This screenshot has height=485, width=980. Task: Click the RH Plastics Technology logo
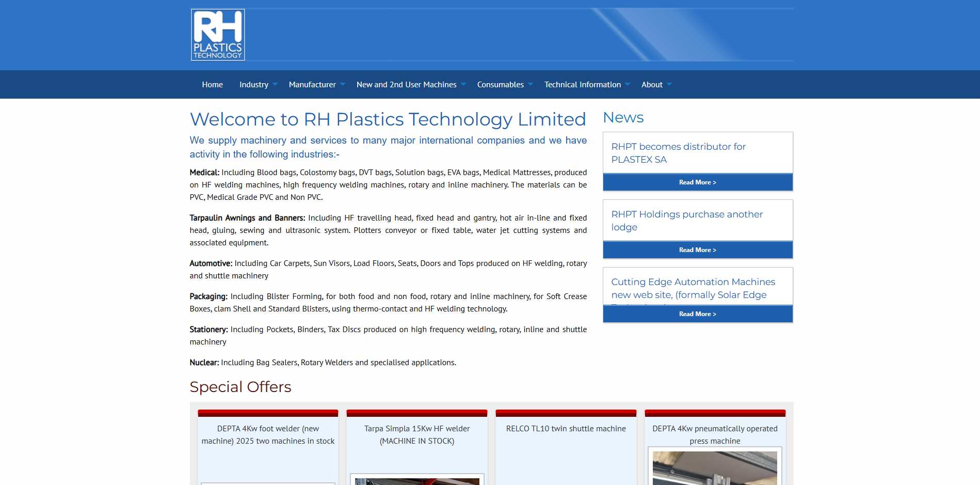point(218,35)
